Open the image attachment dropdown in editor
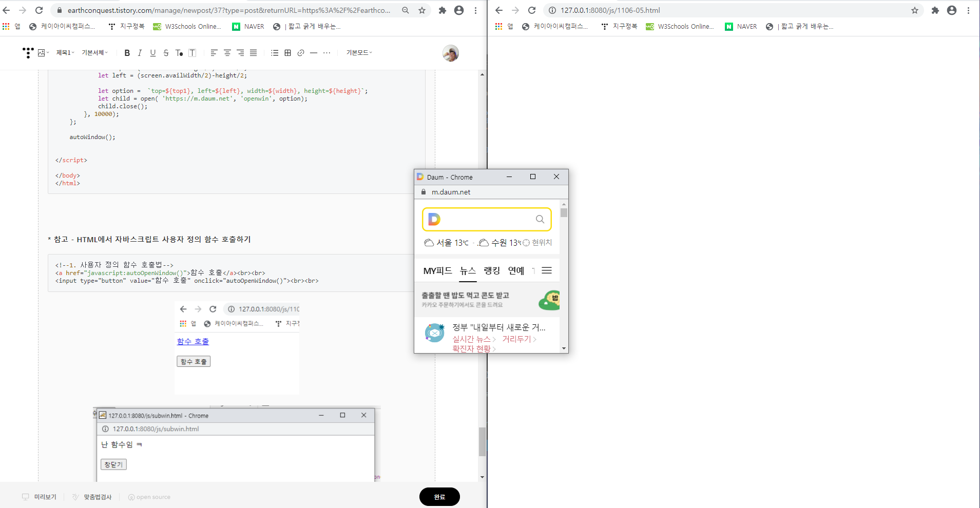The height and width of the screenshot is (508, 980). coord(43,53)
